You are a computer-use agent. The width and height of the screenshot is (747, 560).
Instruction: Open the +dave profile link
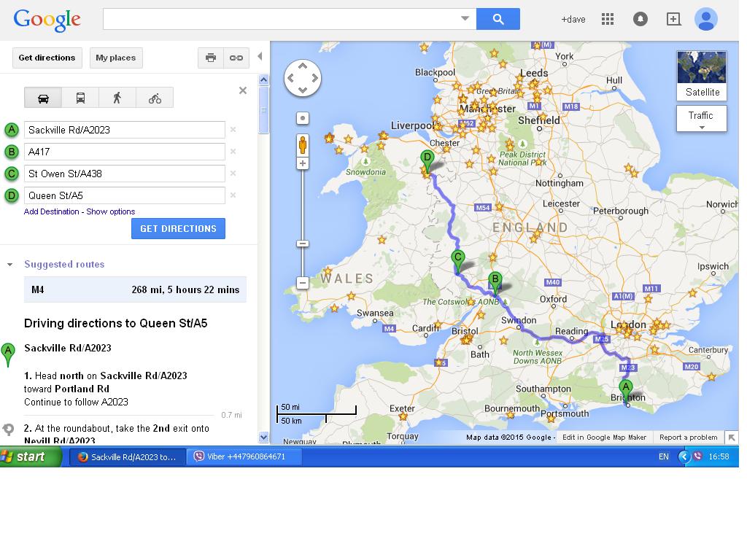pyautogui.click(x=573, y=20)
